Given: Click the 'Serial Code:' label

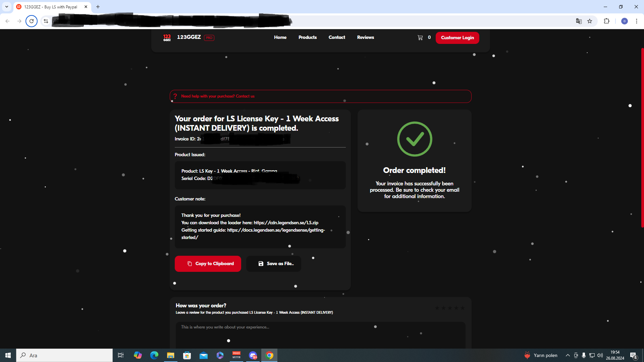Looking at the screenshot, I should pyautogui.click(x=194, y=179).
